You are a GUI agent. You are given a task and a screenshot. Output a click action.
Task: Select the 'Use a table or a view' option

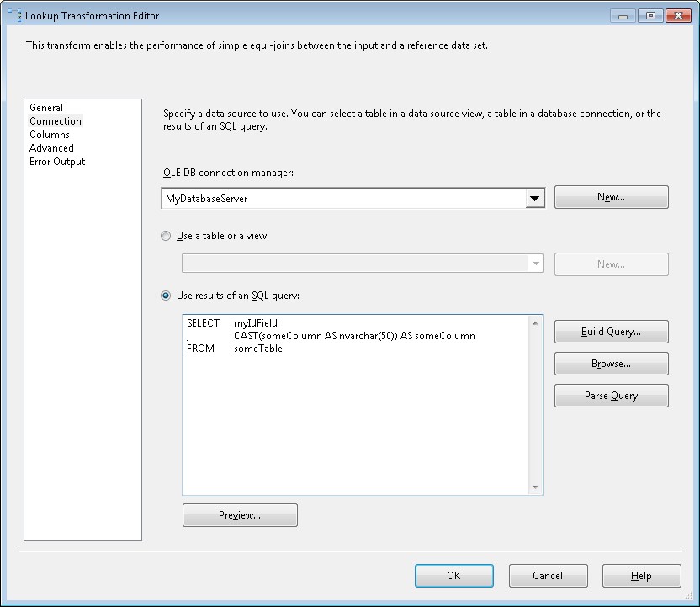(166, 236)
